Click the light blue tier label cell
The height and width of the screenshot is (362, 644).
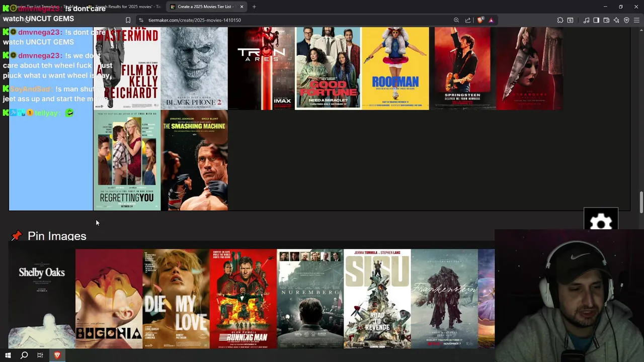click(x=51, y=119)
